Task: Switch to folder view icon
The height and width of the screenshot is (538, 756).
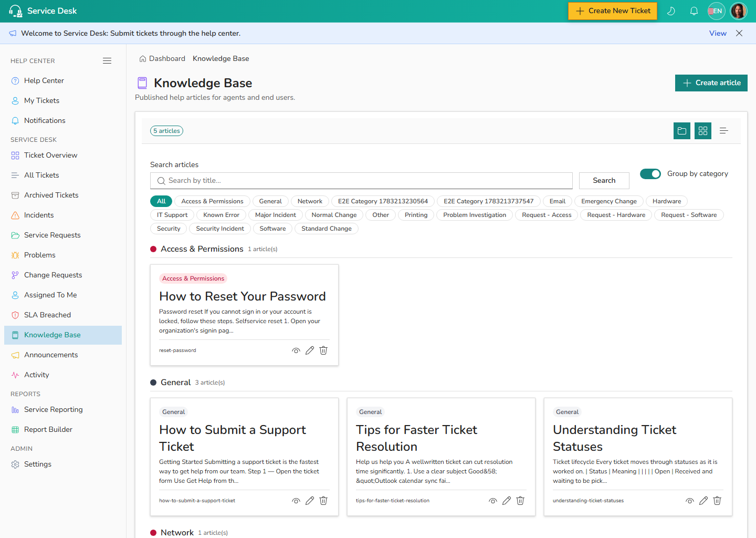Action: [682, 131]
